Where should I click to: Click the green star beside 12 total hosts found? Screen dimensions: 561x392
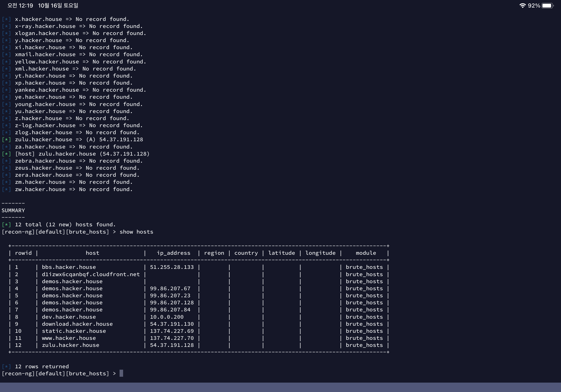tap(6, 224)
